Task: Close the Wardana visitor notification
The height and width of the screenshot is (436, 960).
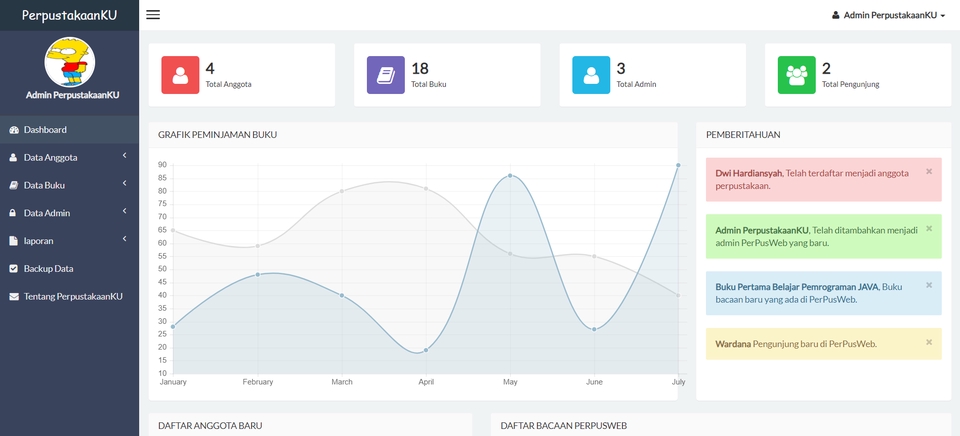Action: click(x=929, y=342)
